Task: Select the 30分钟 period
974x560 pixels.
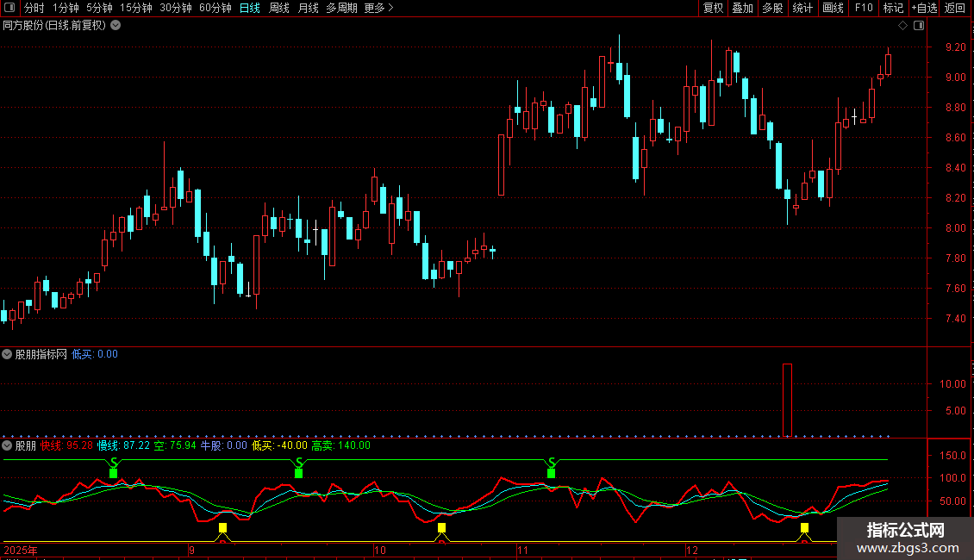Action: [176, 8]
